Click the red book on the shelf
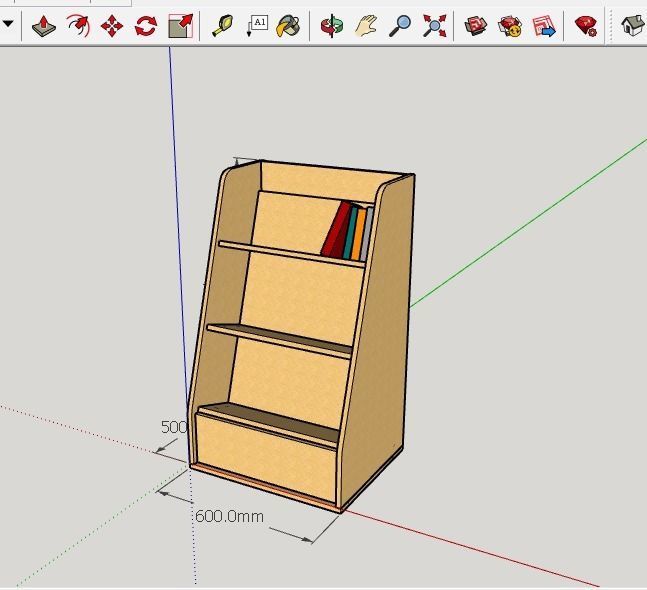Screen dimensions: 647x590 pyautogui.click(x=335, y=230)
